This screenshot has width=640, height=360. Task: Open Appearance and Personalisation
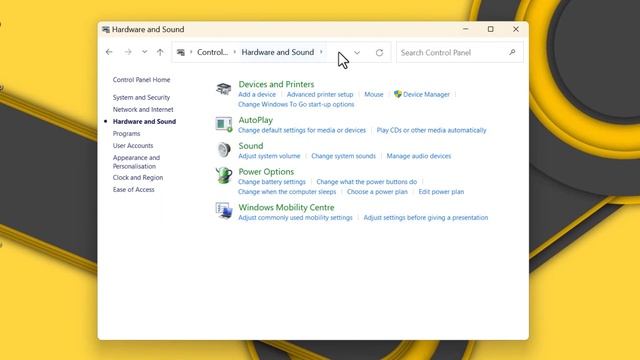pyautogui.click(x=136, y=162)
